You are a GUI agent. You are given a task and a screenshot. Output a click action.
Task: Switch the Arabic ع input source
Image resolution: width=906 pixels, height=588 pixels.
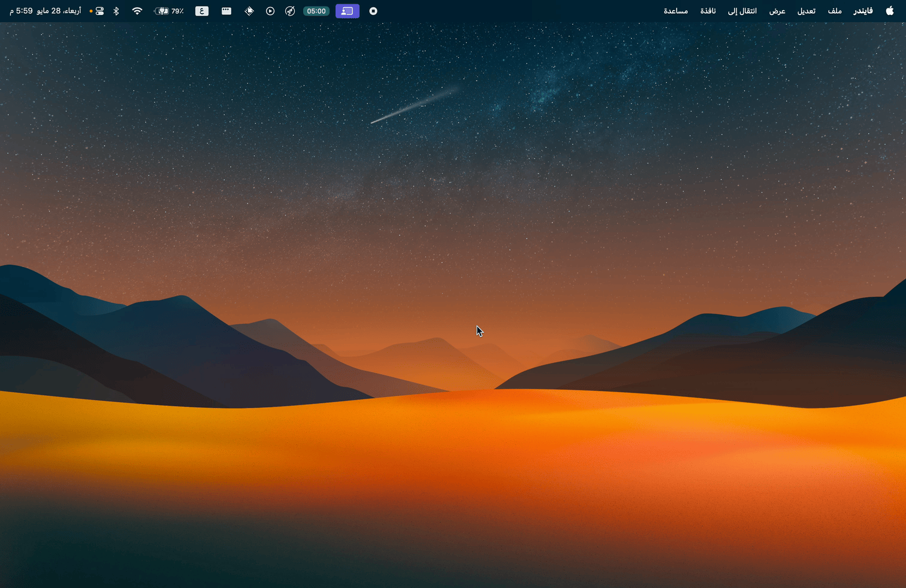tap(202, 11)
